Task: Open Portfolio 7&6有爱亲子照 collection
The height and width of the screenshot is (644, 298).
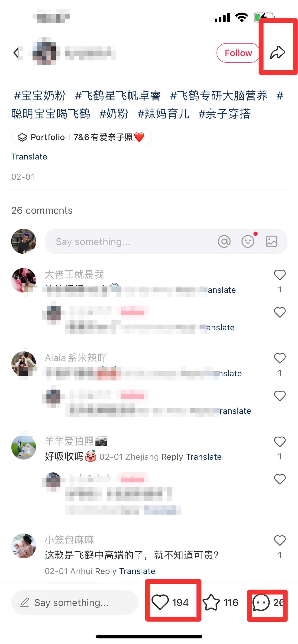Action: (x=81, y=137)
